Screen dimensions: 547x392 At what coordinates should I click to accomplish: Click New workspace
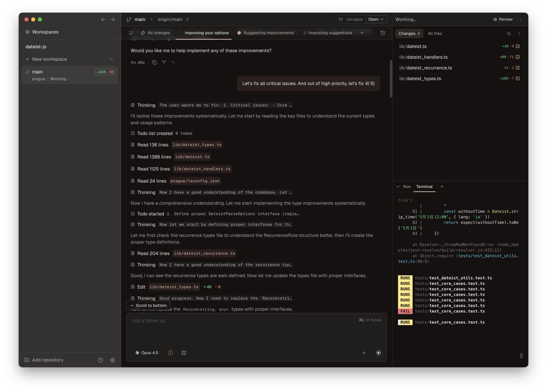pyautogui.click(x=49, y=59)
